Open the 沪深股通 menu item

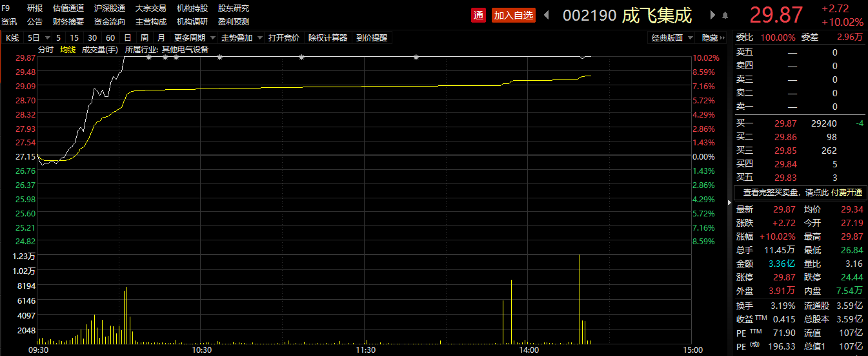click(x=110, y=8)
